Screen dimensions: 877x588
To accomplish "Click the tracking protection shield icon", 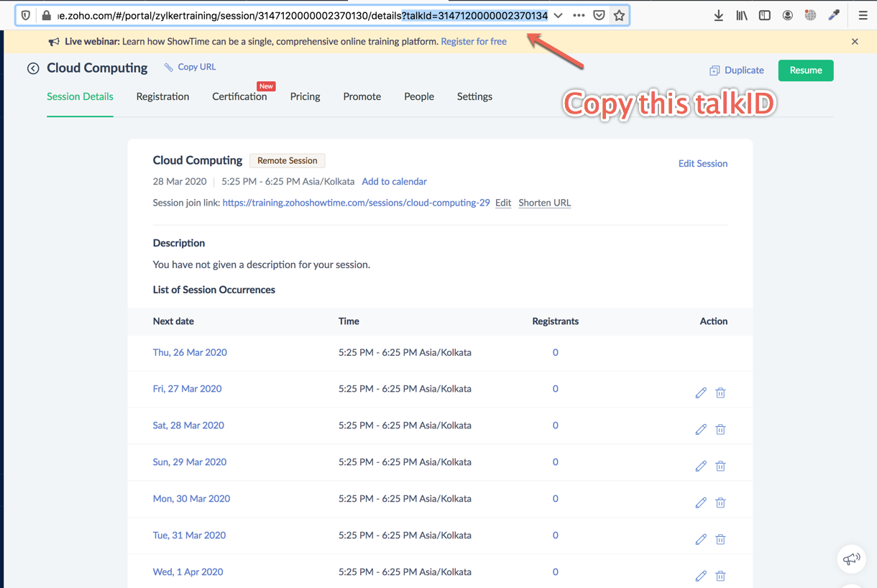I will click(x=26, y=15).
